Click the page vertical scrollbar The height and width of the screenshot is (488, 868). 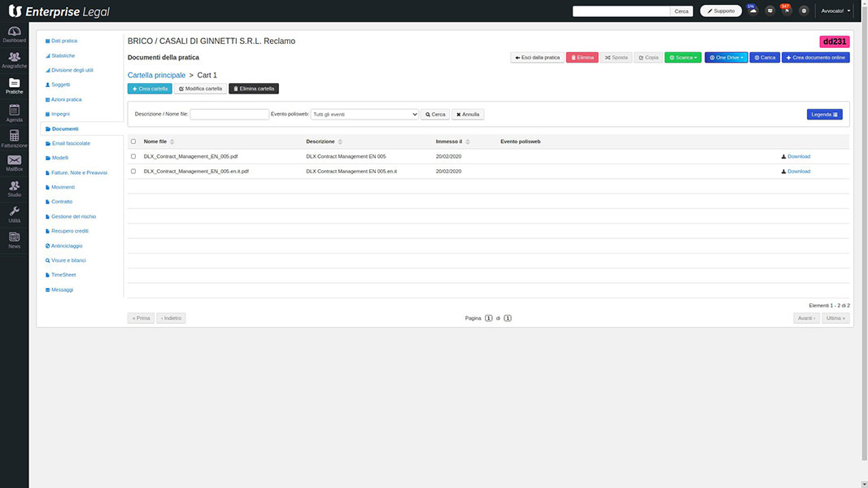(x=864, y=233)
